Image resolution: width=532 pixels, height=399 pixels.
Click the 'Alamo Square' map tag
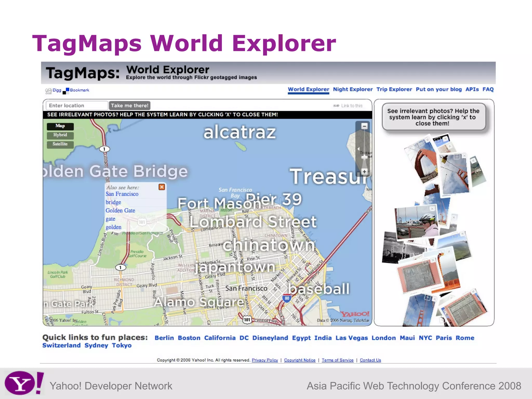tap(199, 302)
